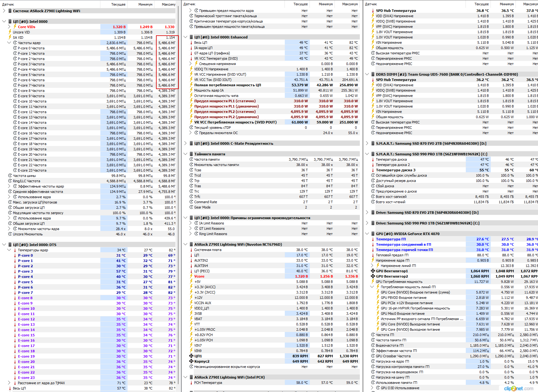The height and width of the screenshot is (392, 538).
Task: Select the icon beside Сбой диска
Action: coord(373,186)
